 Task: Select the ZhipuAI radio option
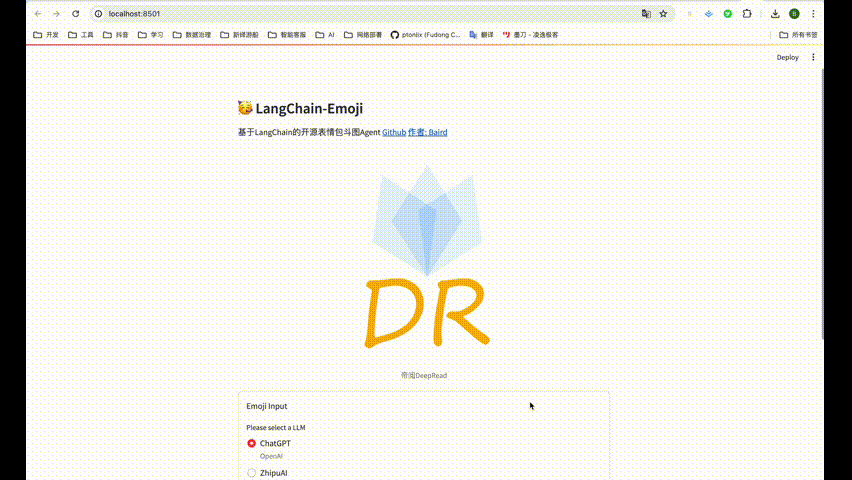(x=252, y=473)
